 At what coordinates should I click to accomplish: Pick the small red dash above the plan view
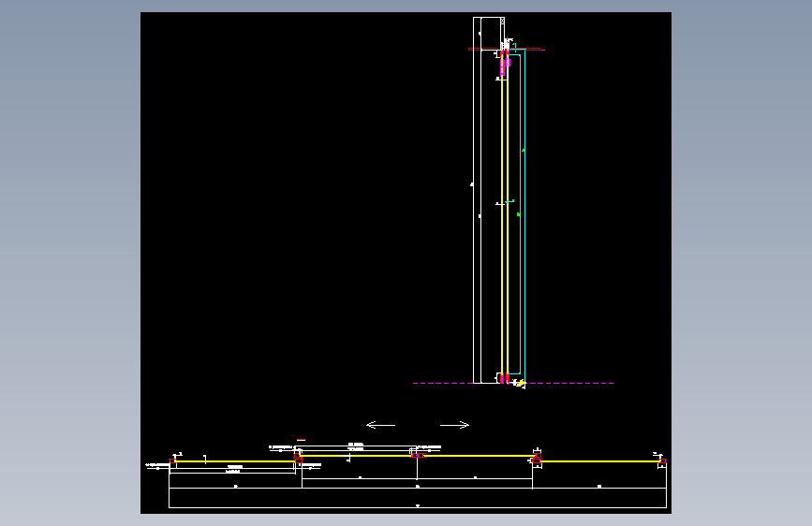[301, 440]
